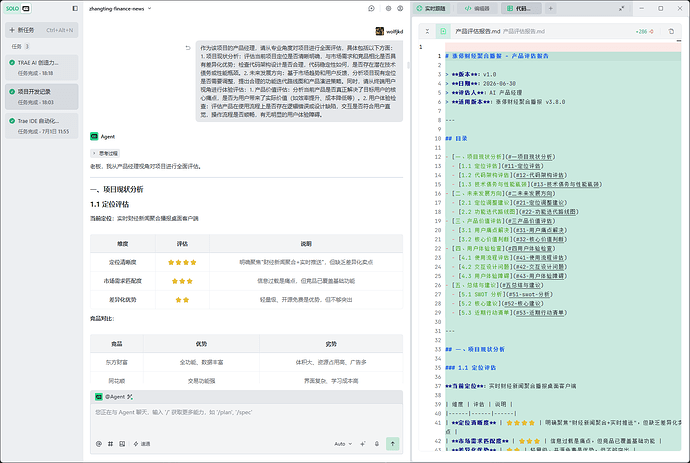Click the copy icon beside 产品评估报告.md
The image size is (690, 463).
point(671,31)
